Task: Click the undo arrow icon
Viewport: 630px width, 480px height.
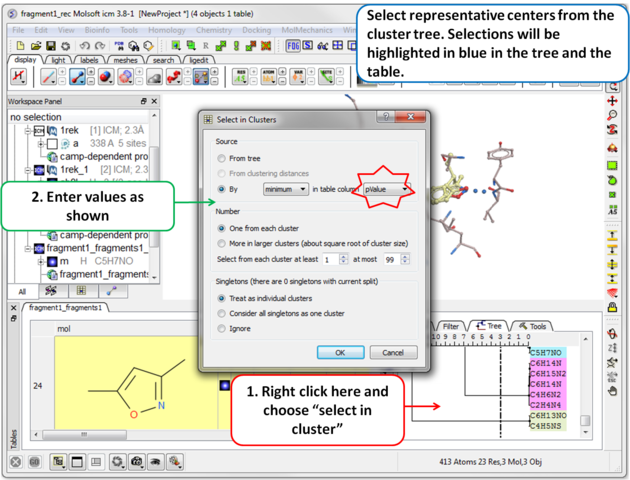Action: (x=83, y=46)
